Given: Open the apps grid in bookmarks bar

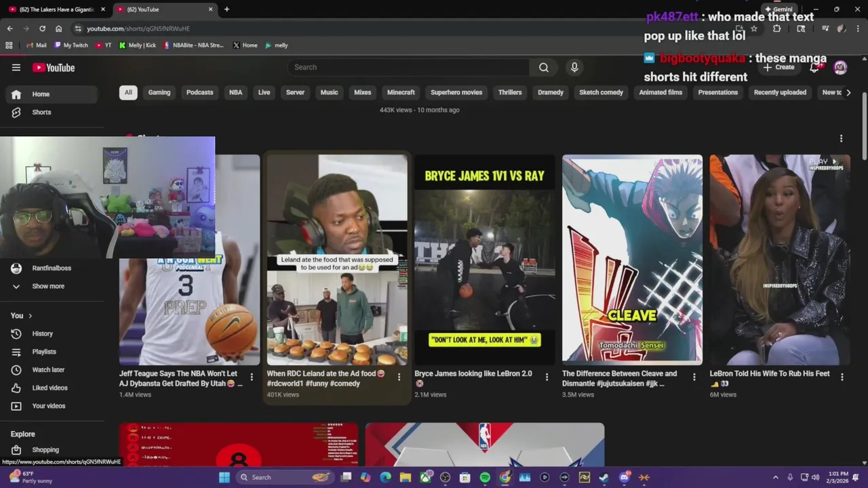Looking at the screenshot, I should click(9, 45).
